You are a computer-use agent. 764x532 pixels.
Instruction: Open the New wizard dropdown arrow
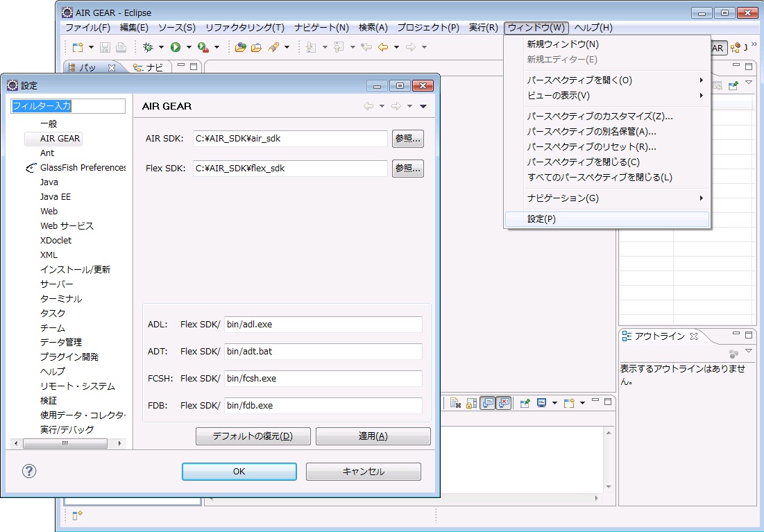91,47
